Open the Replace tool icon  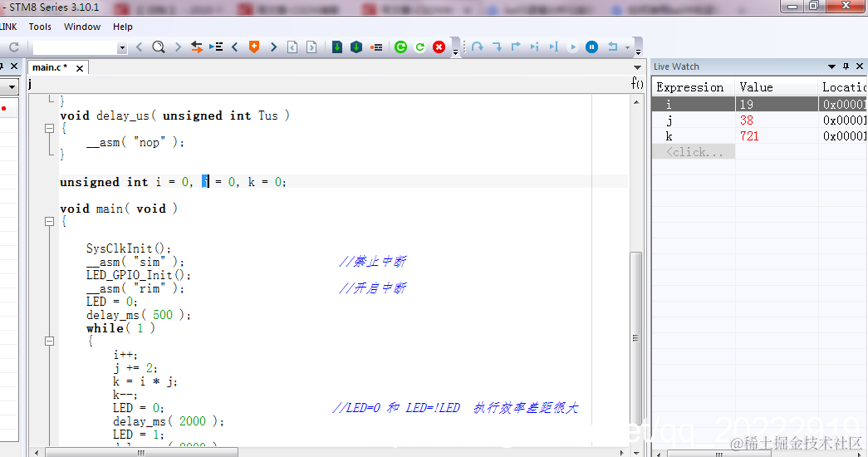[x=197, y=47]
